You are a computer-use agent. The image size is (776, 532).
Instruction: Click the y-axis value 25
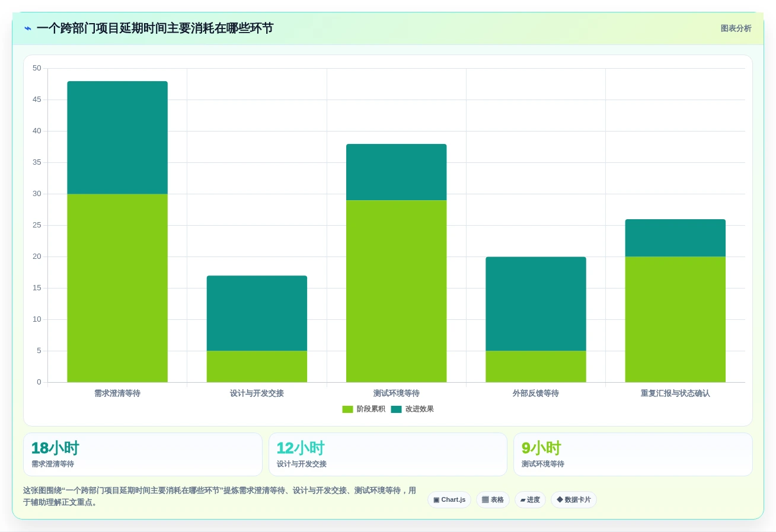click(x=37, y=225)
